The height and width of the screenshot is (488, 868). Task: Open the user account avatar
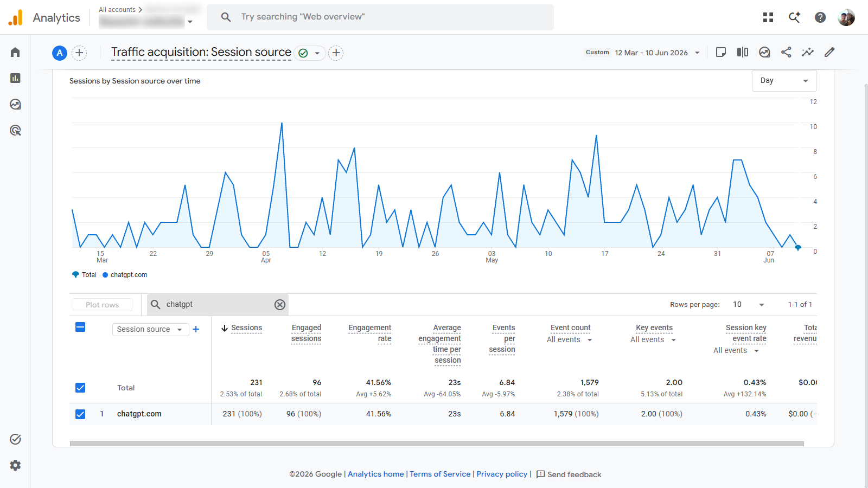tap(846, 17)
